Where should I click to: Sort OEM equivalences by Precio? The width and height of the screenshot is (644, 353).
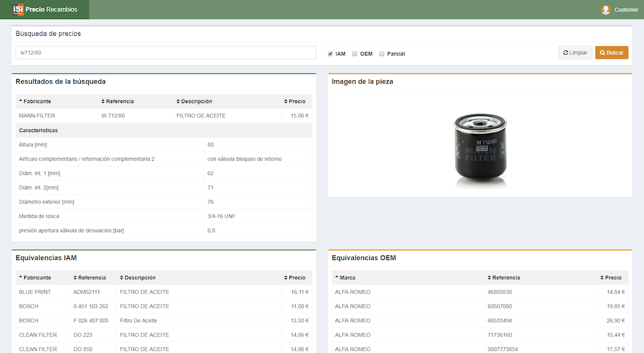(x=611, y=278)
